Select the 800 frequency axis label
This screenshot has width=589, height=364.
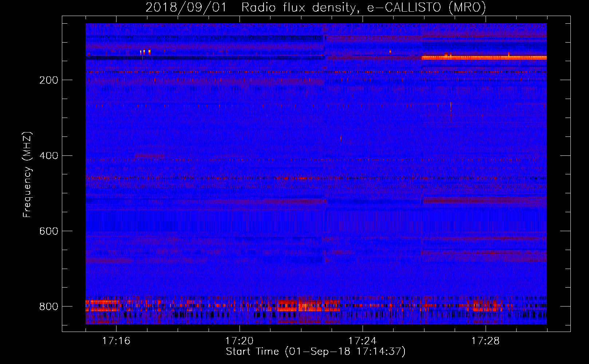point(48,306)
